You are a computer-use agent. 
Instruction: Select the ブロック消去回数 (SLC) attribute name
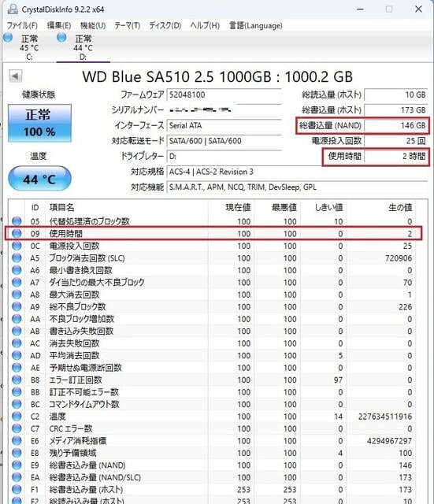click(x=87, y=258)
